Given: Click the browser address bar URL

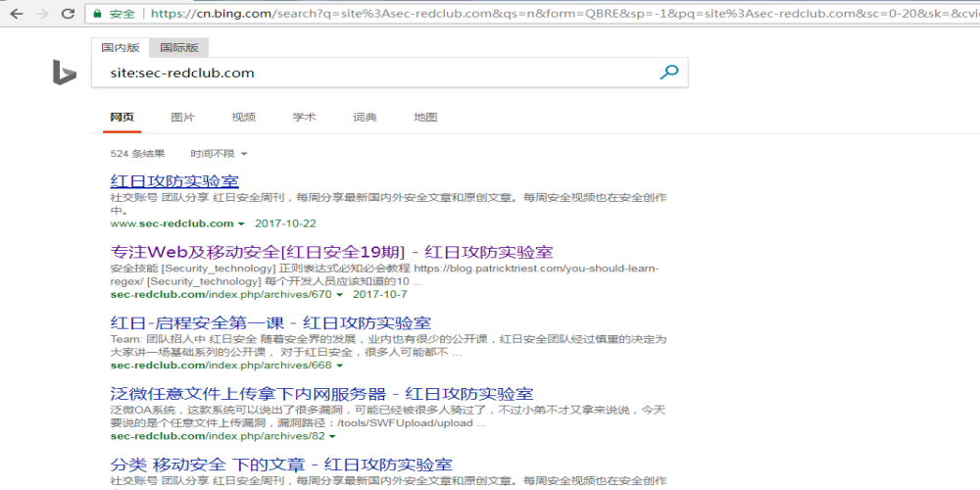Looking at the screenshot, I should point(565,13).
